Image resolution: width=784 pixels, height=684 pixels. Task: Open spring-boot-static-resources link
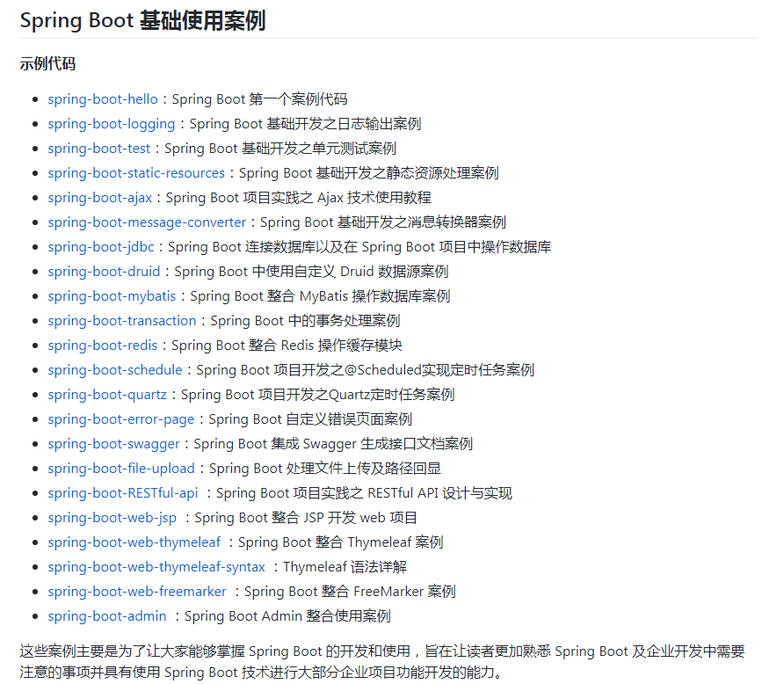pos(136,173)
